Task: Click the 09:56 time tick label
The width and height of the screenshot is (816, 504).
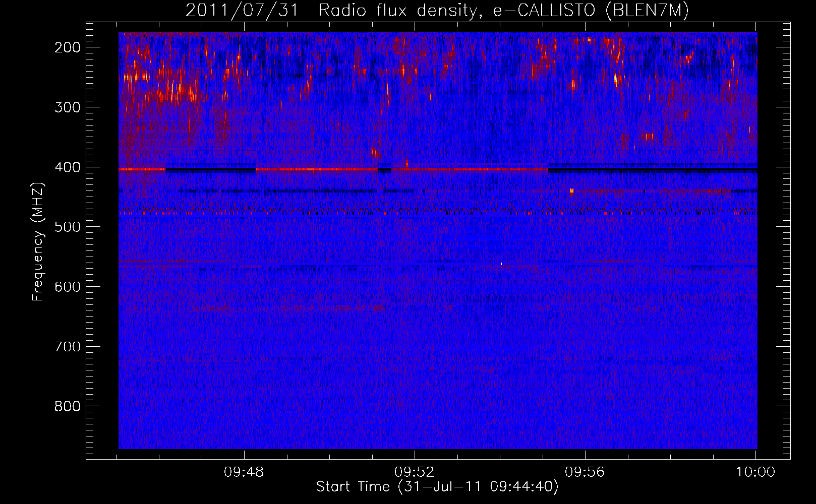Action: pyautogui.click(x=585, y=472)
